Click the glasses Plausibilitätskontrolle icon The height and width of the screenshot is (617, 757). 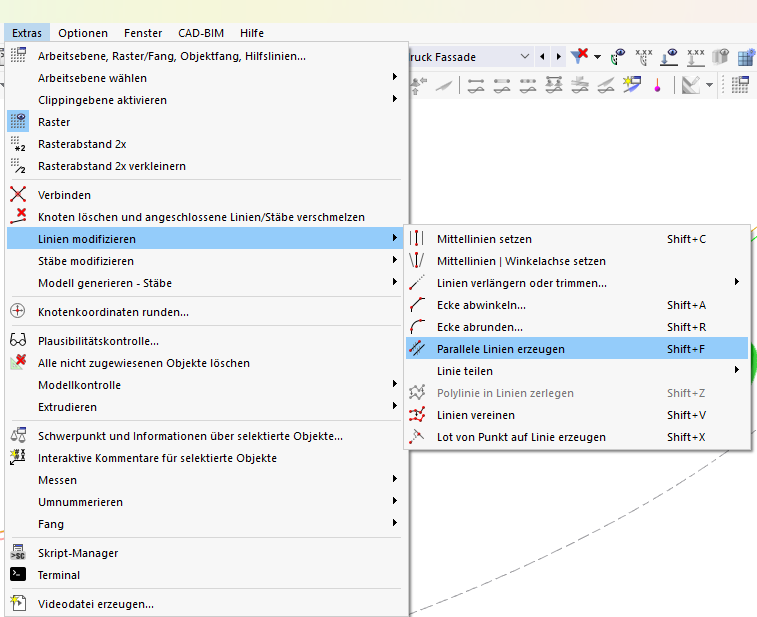click(18, 340)
